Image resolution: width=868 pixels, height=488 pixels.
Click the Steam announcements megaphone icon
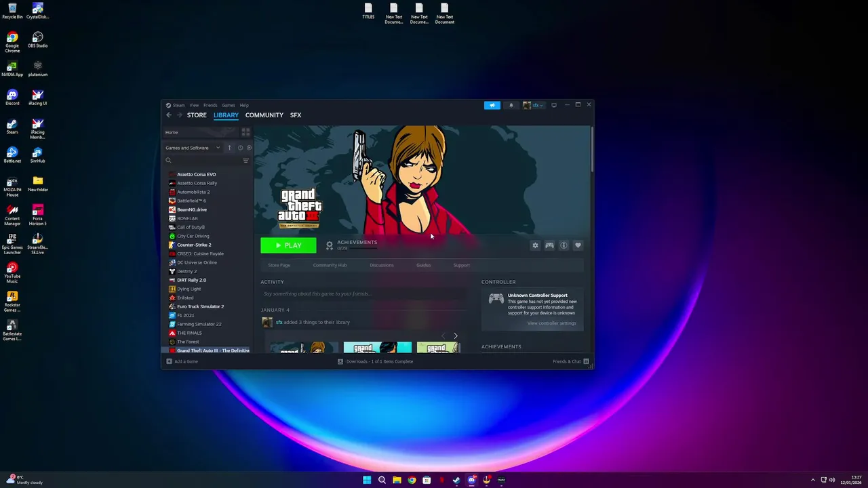coord(492,105)
